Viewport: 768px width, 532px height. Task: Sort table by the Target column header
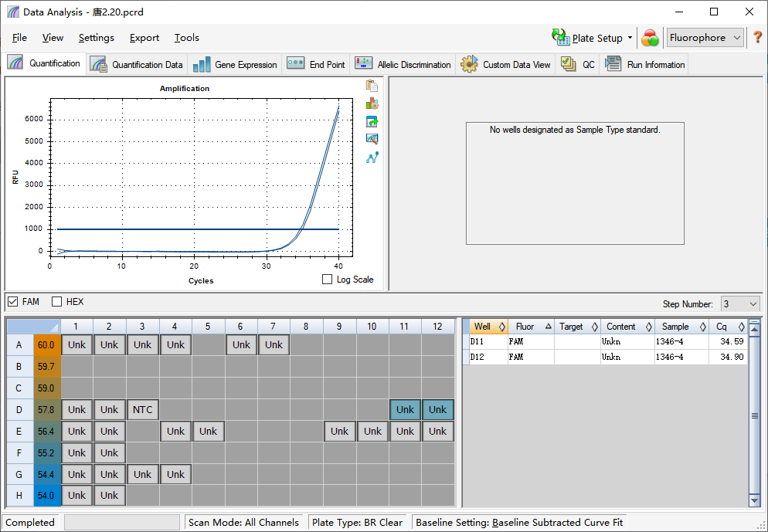577,327
